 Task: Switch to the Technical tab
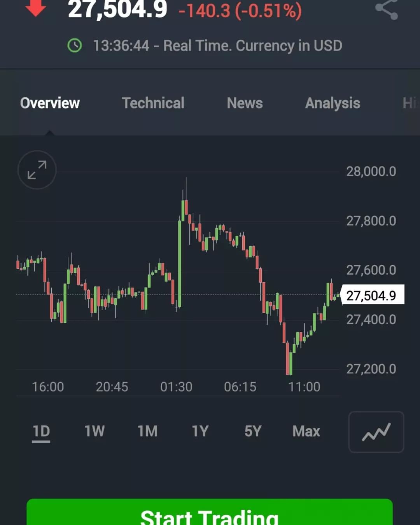pos(153,103)
